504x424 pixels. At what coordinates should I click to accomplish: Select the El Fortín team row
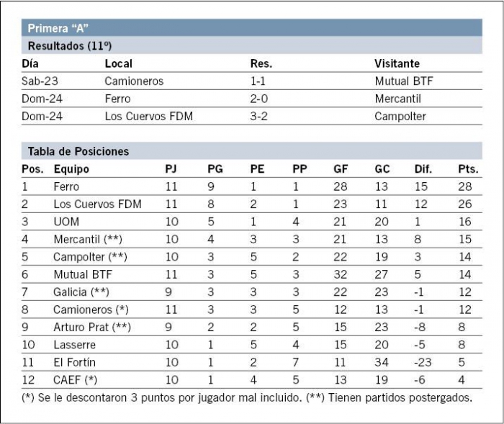tap(252, 362)
